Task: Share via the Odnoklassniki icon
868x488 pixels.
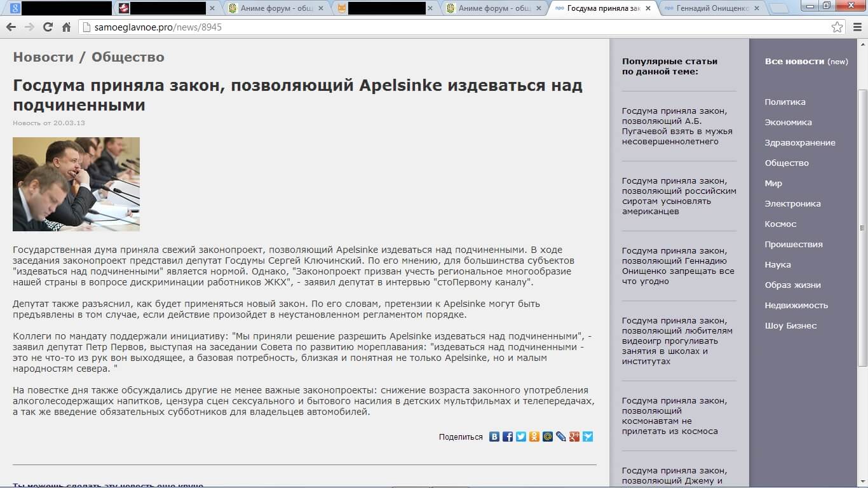Action: point(534,437)
